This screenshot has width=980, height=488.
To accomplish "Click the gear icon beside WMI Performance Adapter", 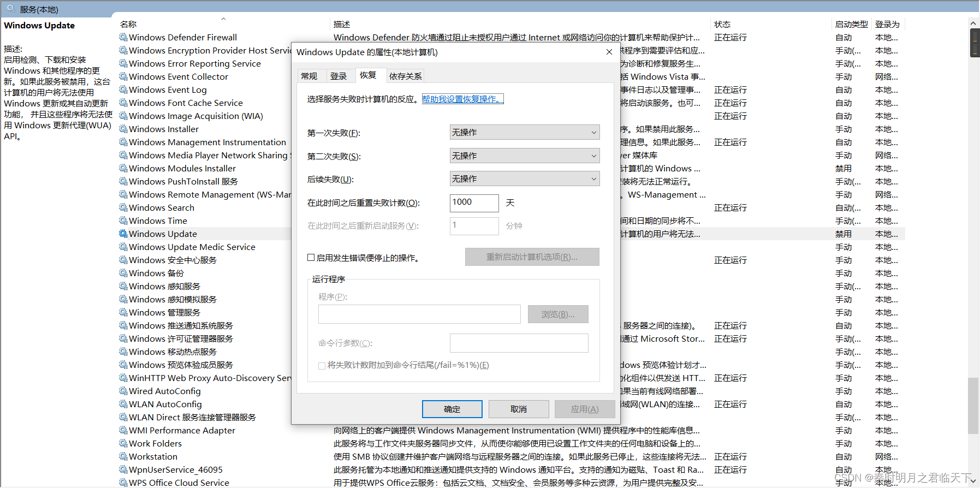I will (123, 430).
